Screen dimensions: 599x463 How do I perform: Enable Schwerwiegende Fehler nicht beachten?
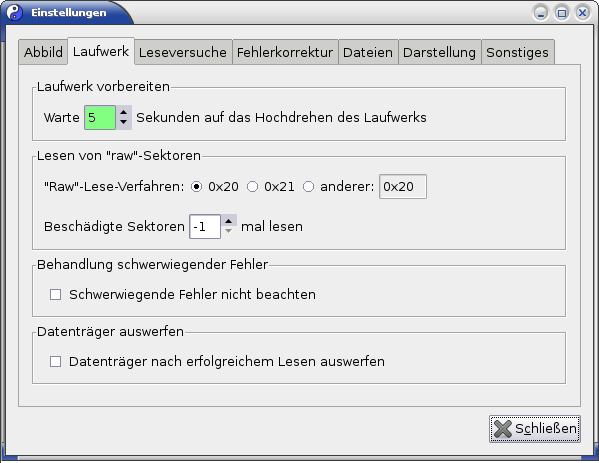pyautogui.click(x=55, y=295)
